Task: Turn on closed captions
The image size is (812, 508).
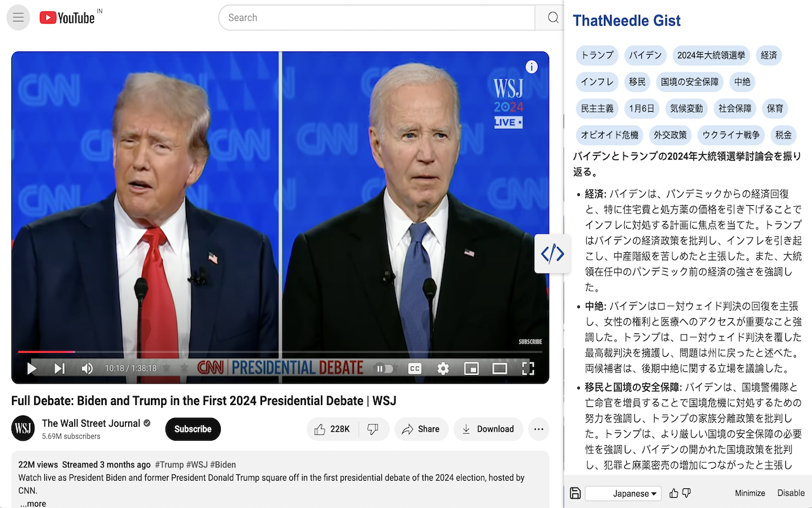Action: (415, 368)
